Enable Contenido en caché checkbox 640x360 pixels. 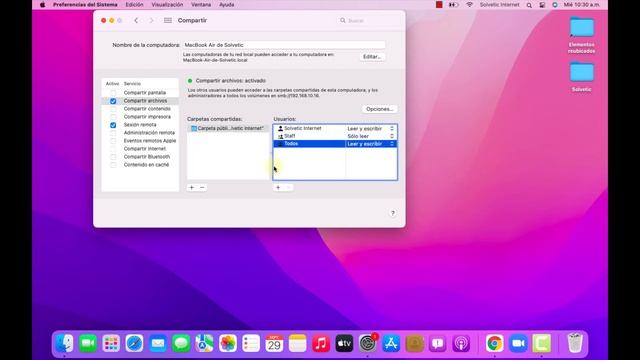113,165
